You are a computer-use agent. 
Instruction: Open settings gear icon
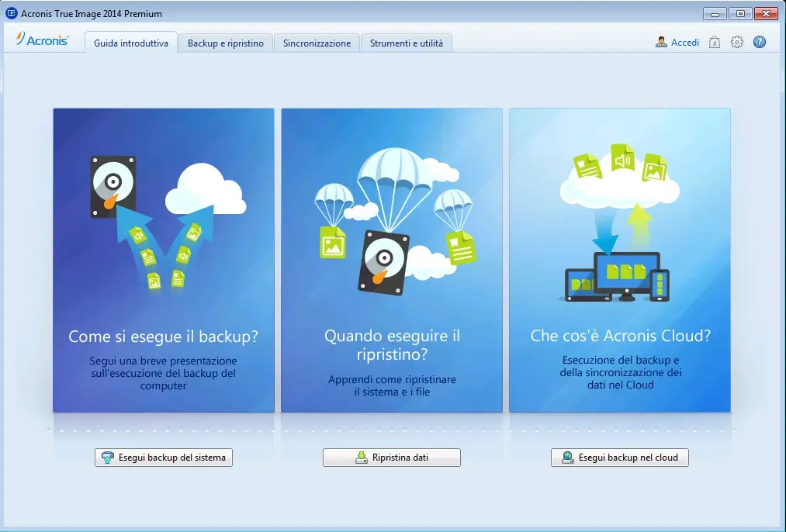(x=737, y=42)
